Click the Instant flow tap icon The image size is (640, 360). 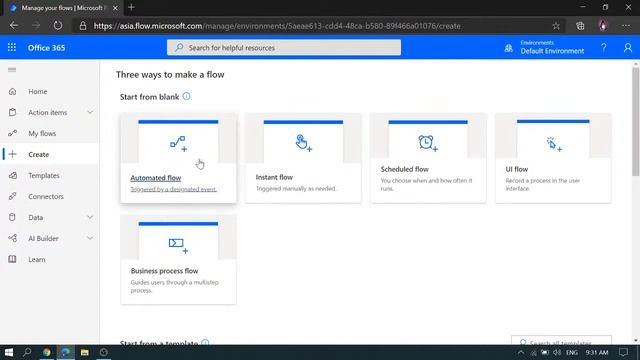pos(303,143)
